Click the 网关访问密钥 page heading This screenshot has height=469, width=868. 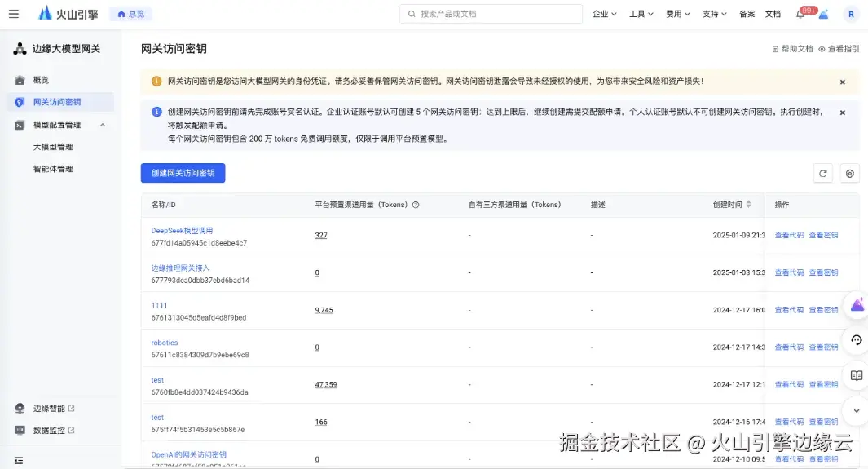[174, 49]
